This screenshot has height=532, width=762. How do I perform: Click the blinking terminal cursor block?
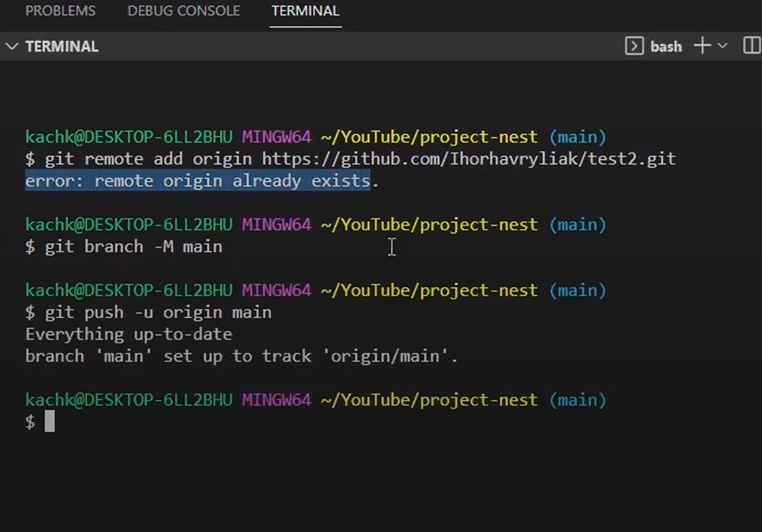(49, 421)
